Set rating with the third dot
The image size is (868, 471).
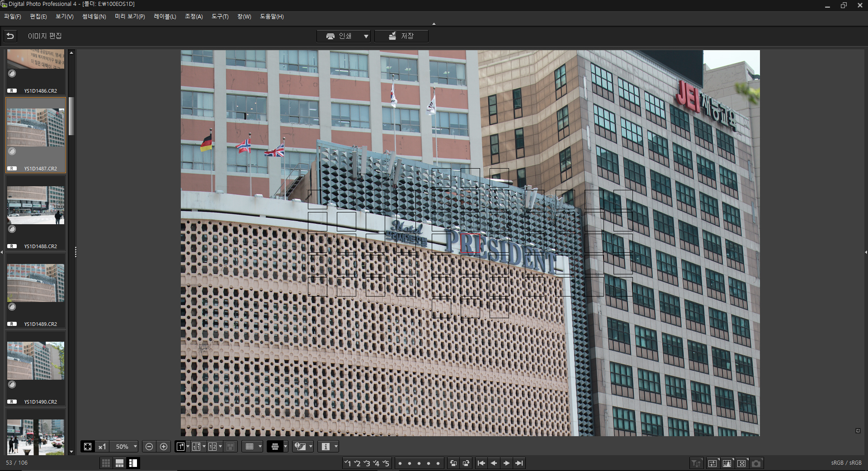point(419,463)
